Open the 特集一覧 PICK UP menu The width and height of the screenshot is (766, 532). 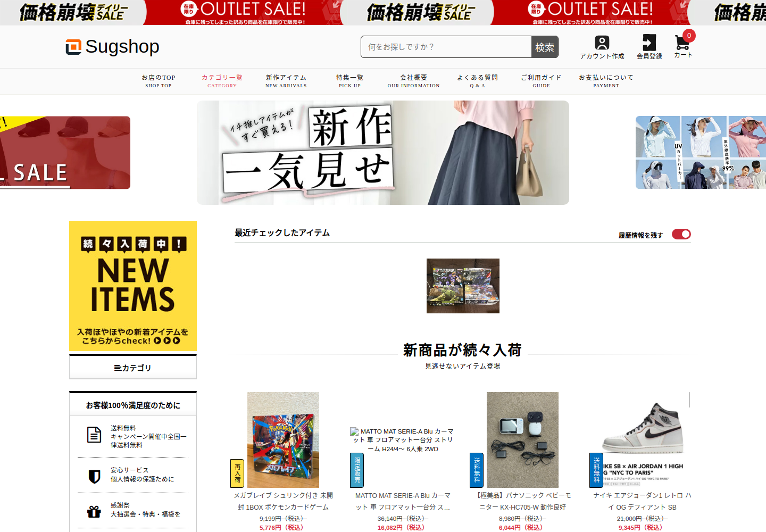(x=350, y=81)
